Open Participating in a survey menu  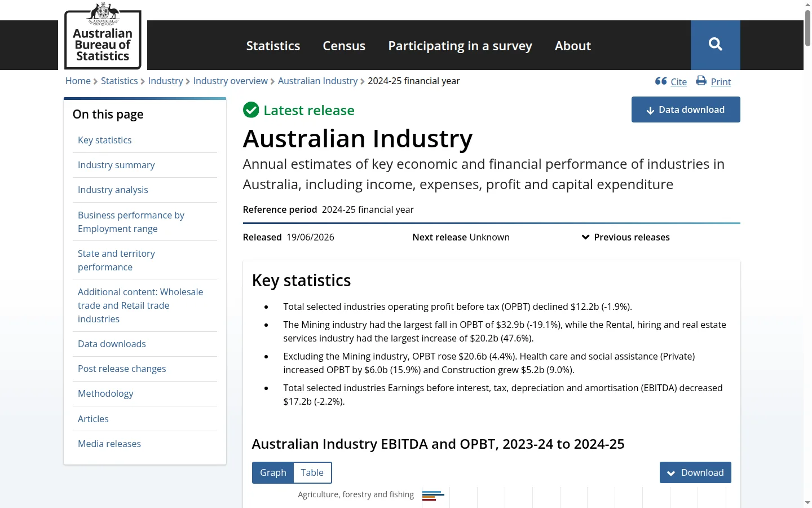click(460, 46)
